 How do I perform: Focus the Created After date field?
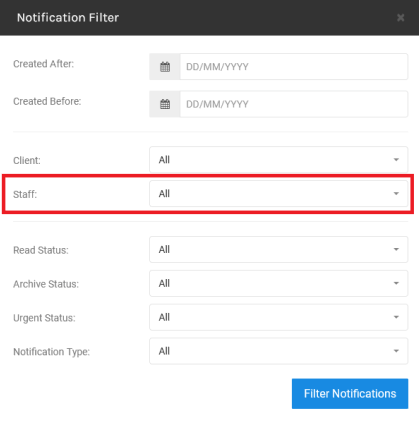coord(294,67)
